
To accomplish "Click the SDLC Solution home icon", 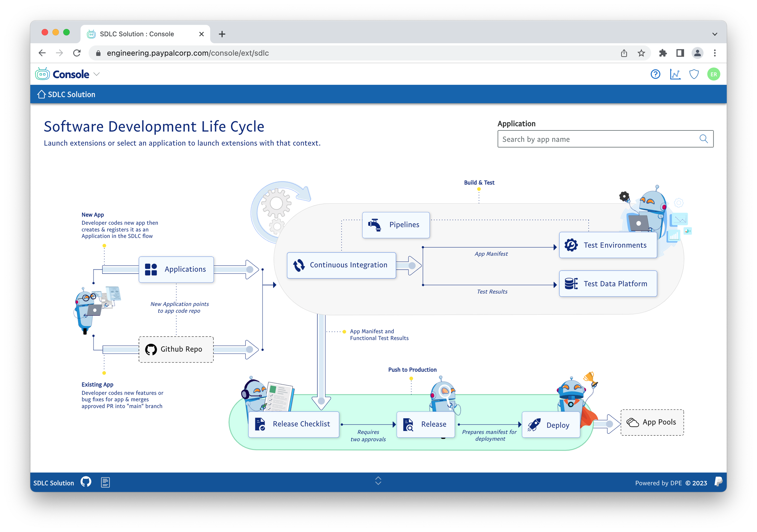I will [41, 94].
